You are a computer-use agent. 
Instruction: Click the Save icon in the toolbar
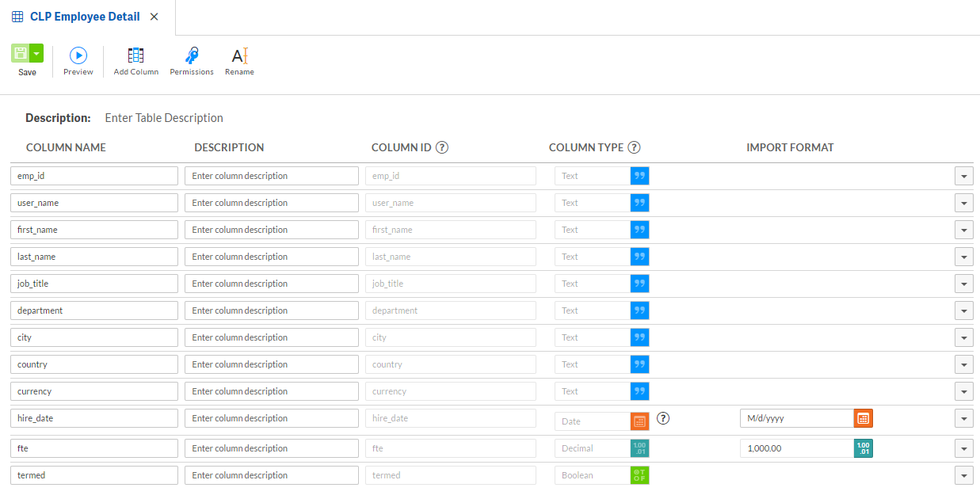click(x=21, y=54)
